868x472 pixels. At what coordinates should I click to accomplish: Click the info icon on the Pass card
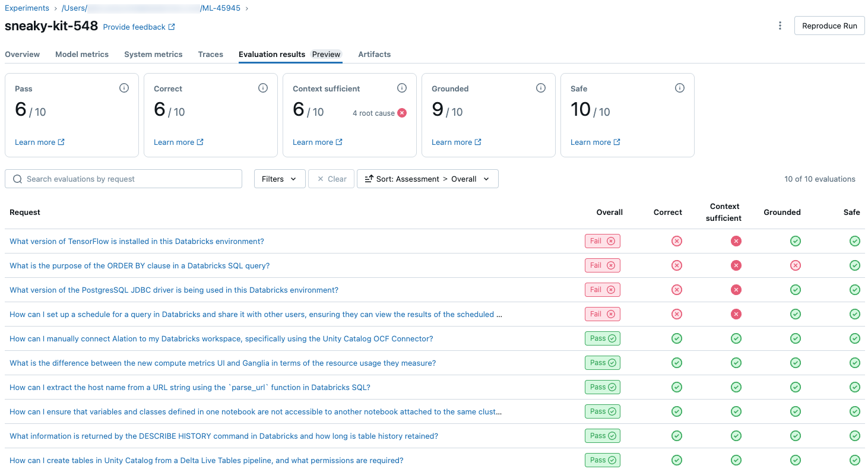(124, 88)
